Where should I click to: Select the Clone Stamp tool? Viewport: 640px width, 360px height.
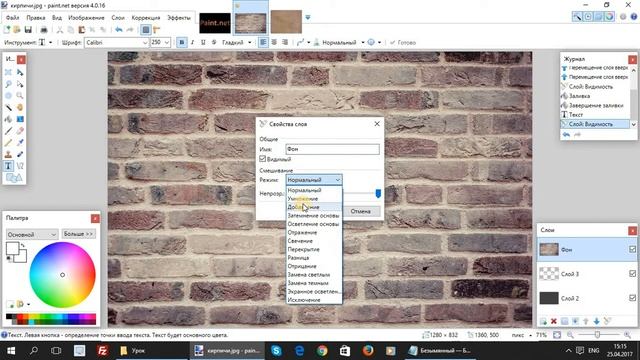8,154
